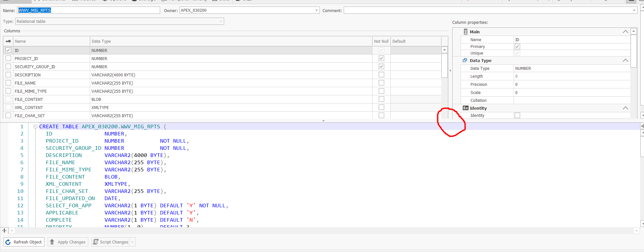Collapse the Data Type properties section
The image size is (644, 252).
coord(625,60)
